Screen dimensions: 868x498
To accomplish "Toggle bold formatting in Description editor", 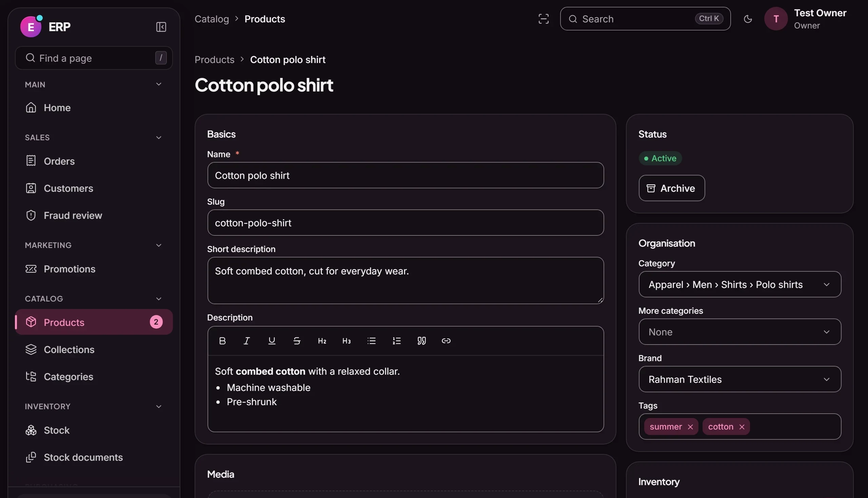I will (x=222, y=341).
